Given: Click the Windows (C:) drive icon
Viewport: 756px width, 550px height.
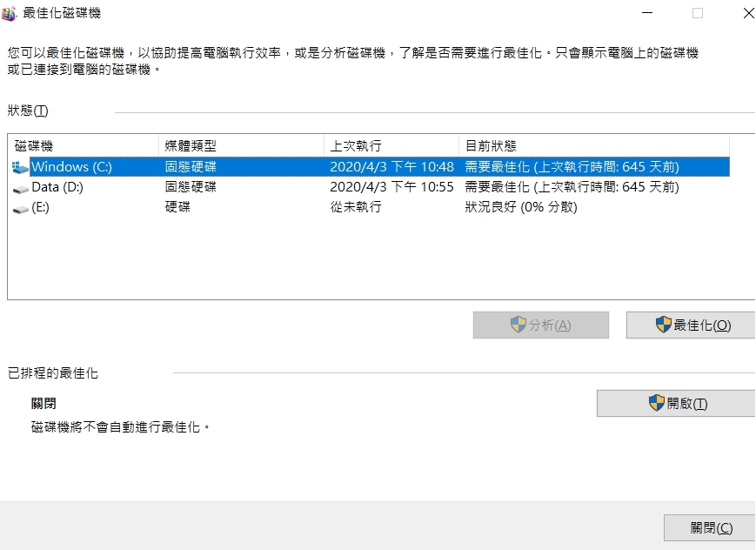Looking at the screenshot, I should (x=20, y=167).
